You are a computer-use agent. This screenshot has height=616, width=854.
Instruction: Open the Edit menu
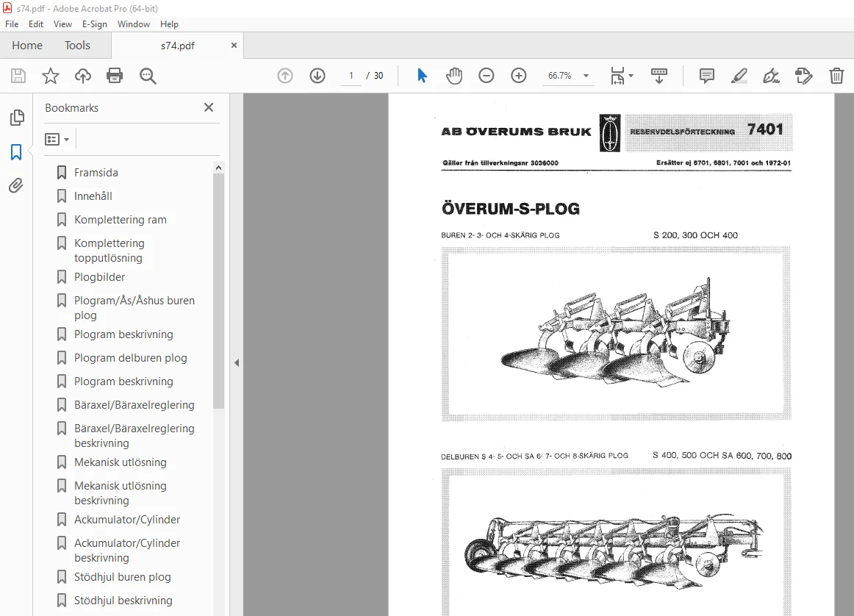36,24
